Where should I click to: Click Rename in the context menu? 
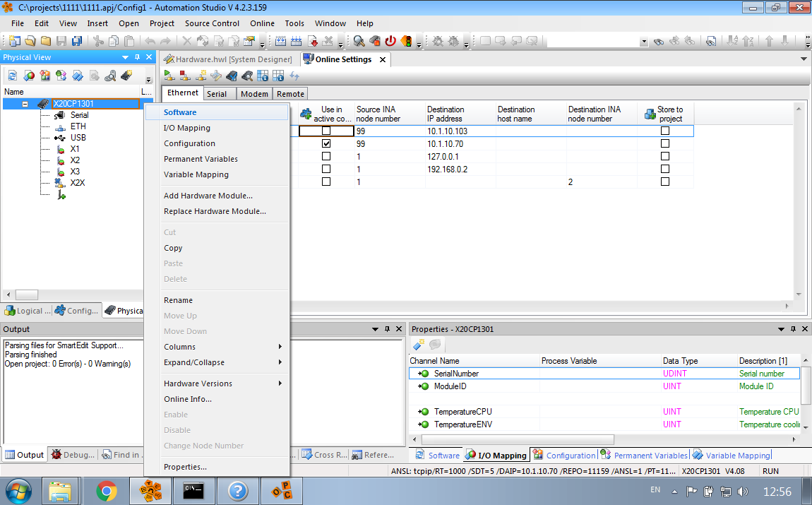pos(217,300)
